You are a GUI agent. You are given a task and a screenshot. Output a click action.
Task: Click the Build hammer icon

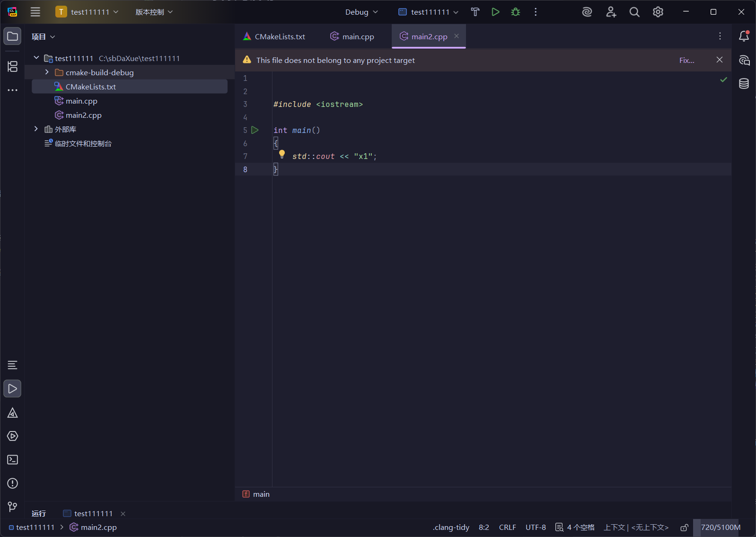[x=475, y=12]
